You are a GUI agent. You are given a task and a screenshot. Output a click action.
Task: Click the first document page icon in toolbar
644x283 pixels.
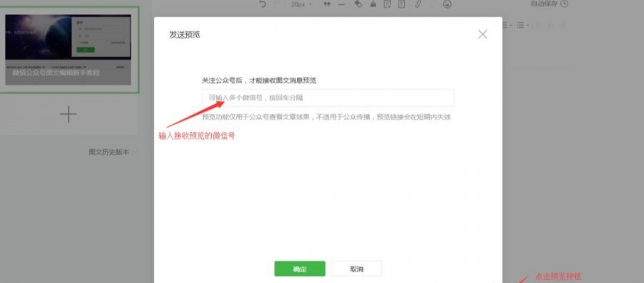387,4
